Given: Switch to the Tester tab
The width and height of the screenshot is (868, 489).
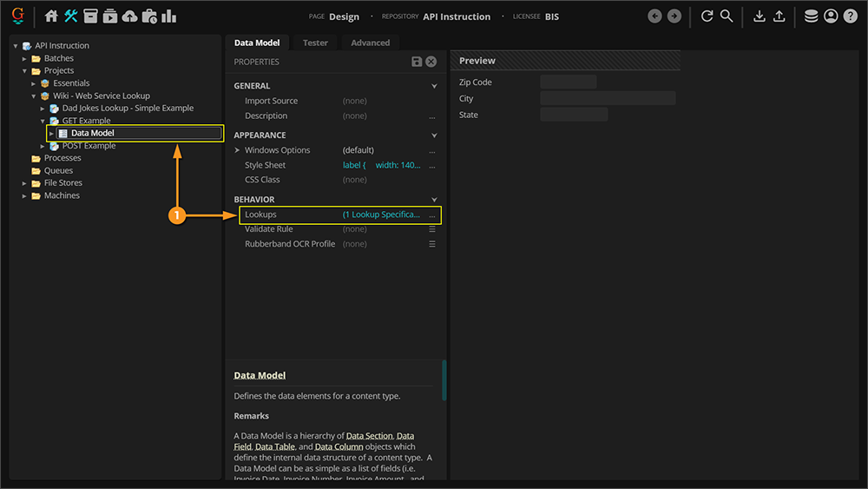Looking at the screenshot, I should pyautogui.click(x=315, y=43).
